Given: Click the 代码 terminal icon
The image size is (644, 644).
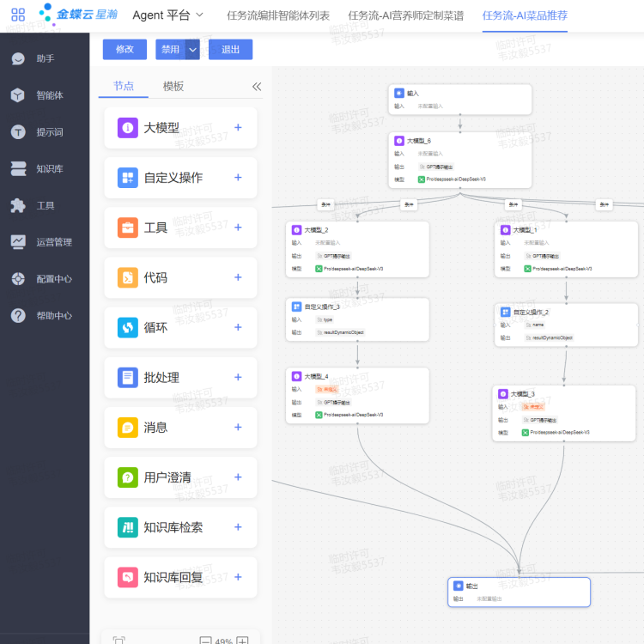Looking at the screenshot, I should pyautogui.click(x=128, y=277).
